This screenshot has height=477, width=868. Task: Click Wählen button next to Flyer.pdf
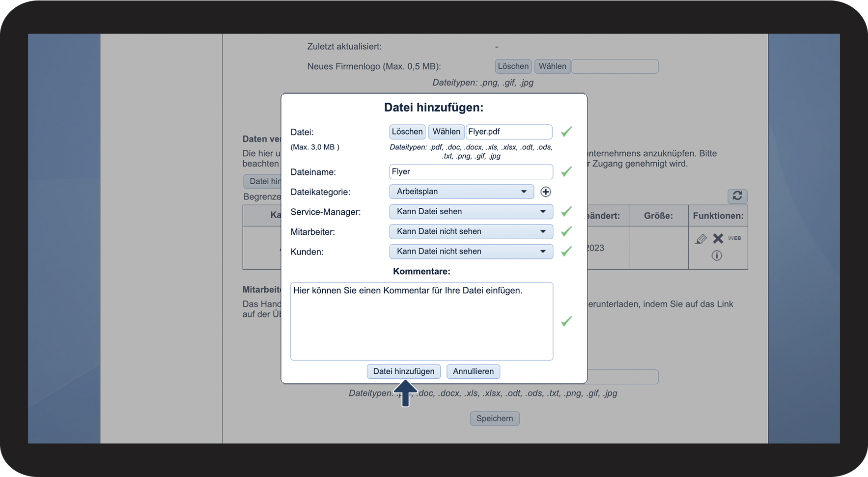[446, 132]
